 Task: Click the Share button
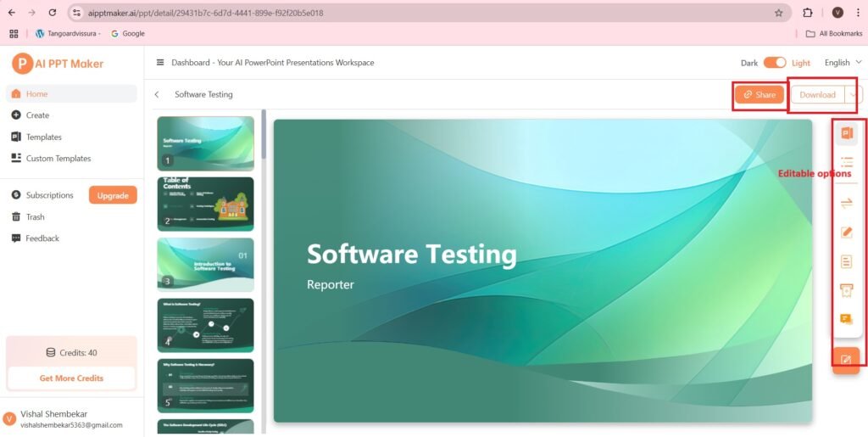tap(759, 95)
